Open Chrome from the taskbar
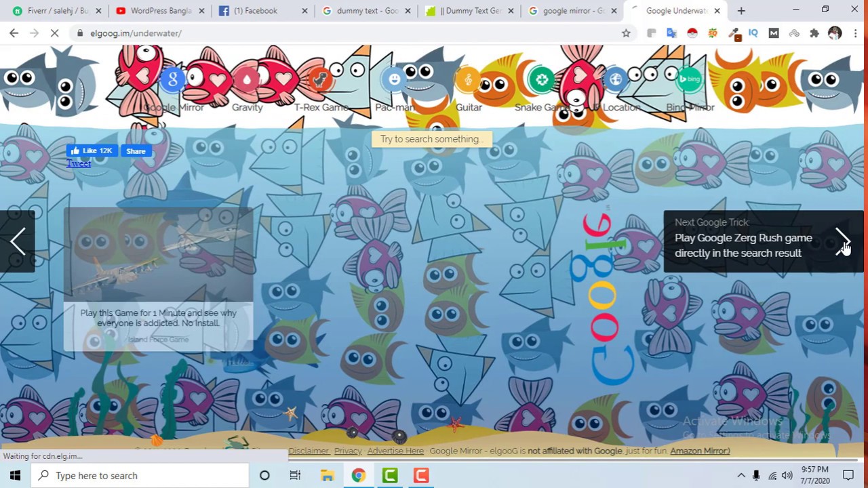868x488 pixels. pos(358,475)
